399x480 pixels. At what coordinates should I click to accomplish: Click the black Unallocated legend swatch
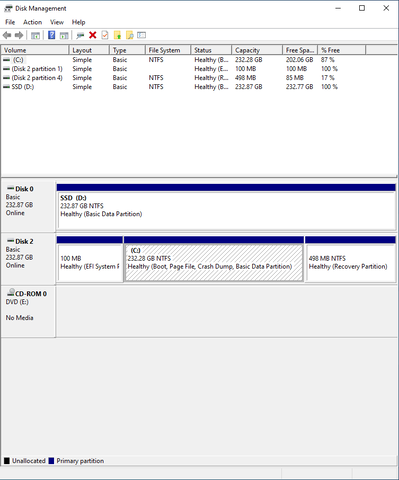click(x=7, y=461)
